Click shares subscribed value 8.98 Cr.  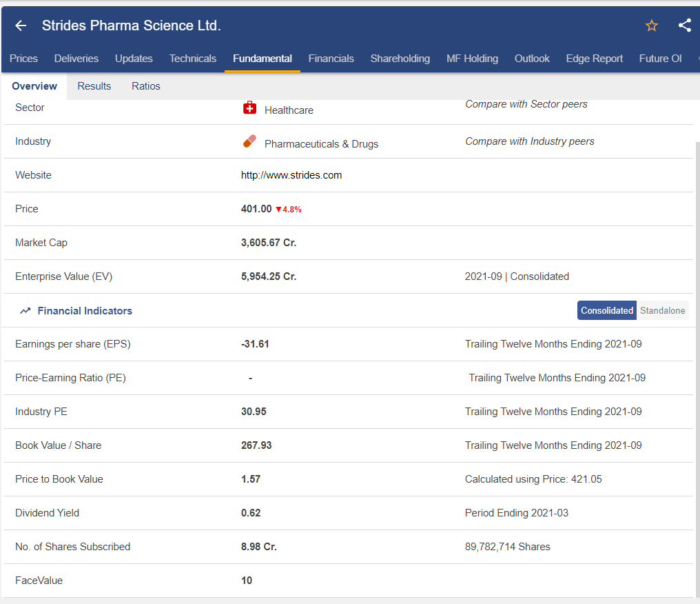[x=259, y=547]
